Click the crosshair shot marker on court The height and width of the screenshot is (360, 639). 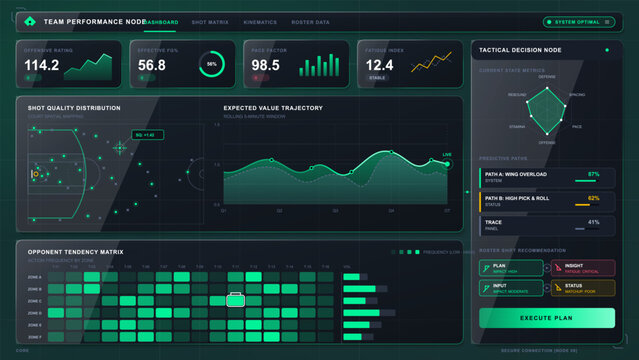pyautogui.click(x=119, y=148)
